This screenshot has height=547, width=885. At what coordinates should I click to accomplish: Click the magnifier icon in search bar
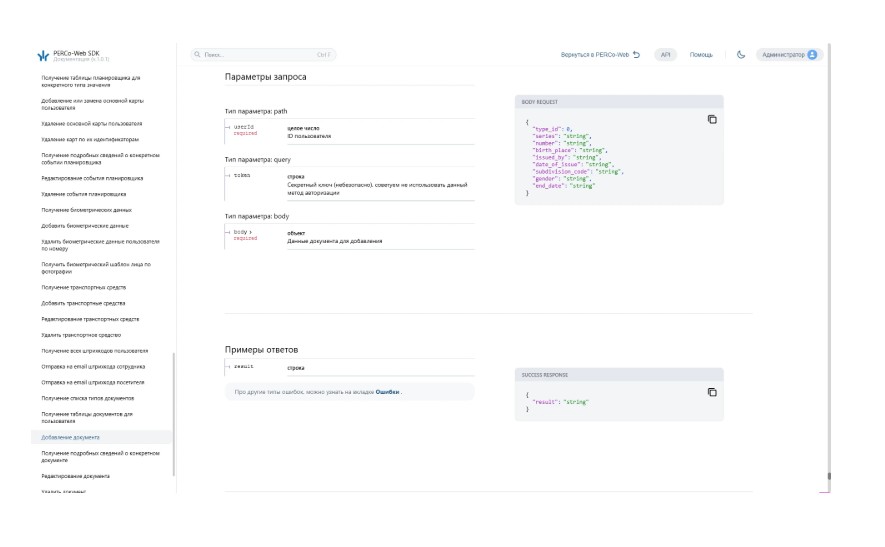tap(197, 55)
